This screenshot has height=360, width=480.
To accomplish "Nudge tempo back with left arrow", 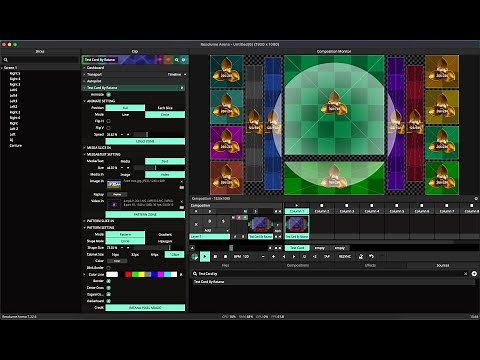I will point(284,256).
